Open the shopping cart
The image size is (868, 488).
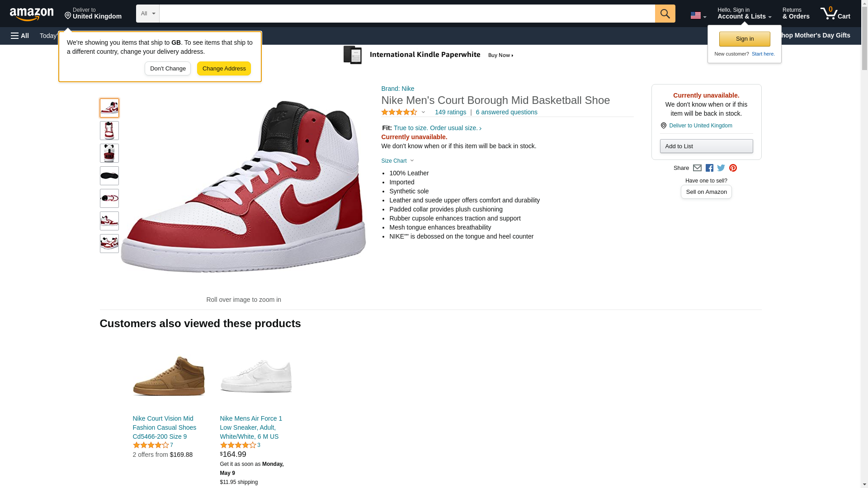click(835, 13)
